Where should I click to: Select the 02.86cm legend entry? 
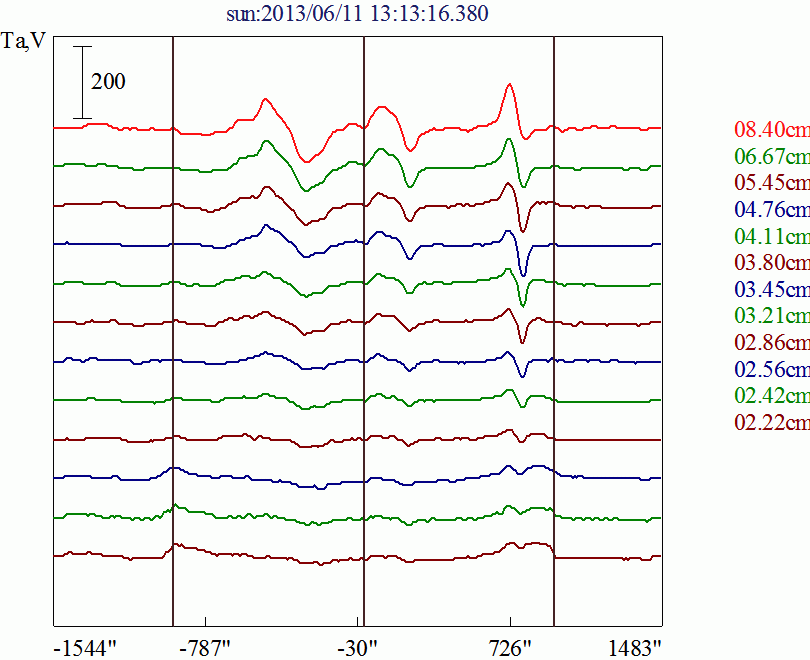tap(772, 342)
